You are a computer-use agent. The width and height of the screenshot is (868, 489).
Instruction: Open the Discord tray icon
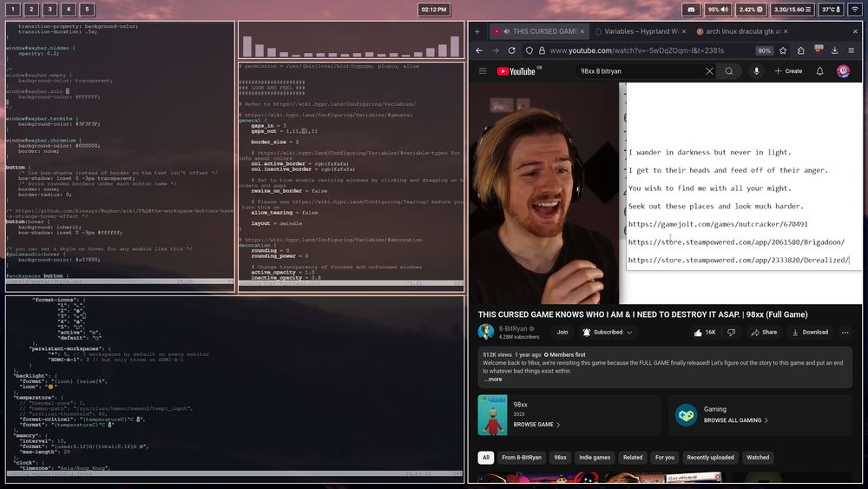tap(691, 10)
